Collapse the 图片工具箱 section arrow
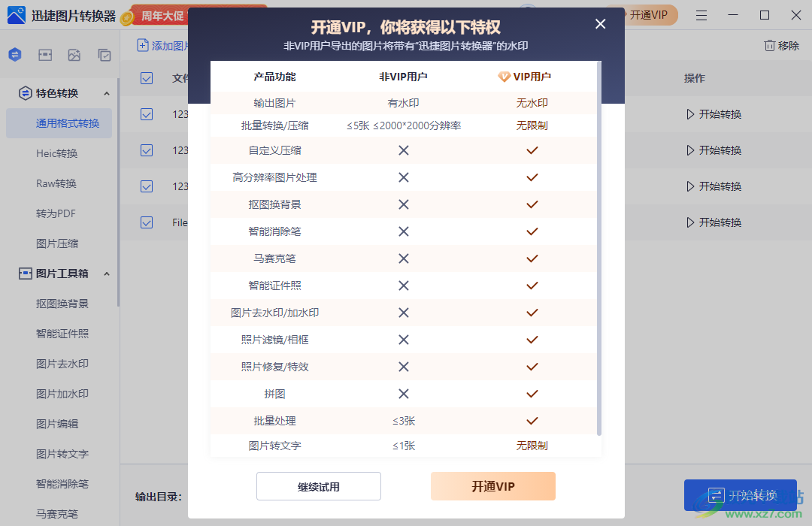The width and height of the screenshot is (812, 526). 107,274
